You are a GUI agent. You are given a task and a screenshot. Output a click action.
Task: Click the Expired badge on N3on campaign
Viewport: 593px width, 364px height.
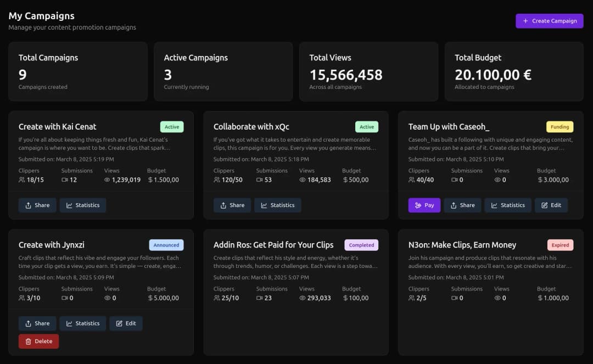coord(560,245)
